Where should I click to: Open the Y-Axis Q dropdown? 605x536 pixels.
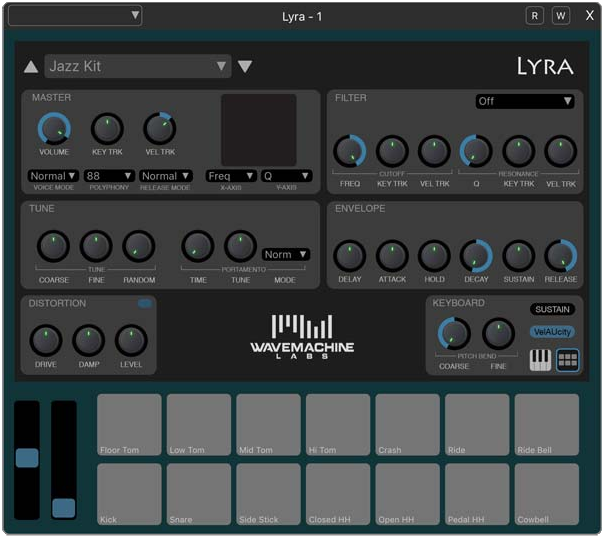click(286, 176)
